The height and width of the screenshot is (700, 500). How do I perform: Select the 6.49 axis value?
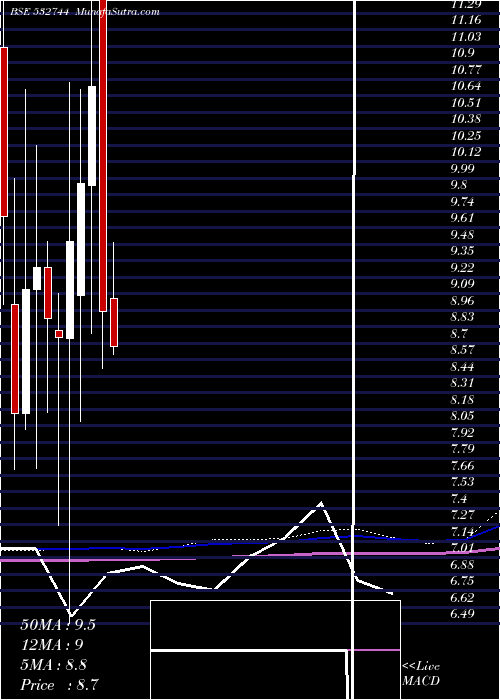pyautogui.click(x=463, y=614)
